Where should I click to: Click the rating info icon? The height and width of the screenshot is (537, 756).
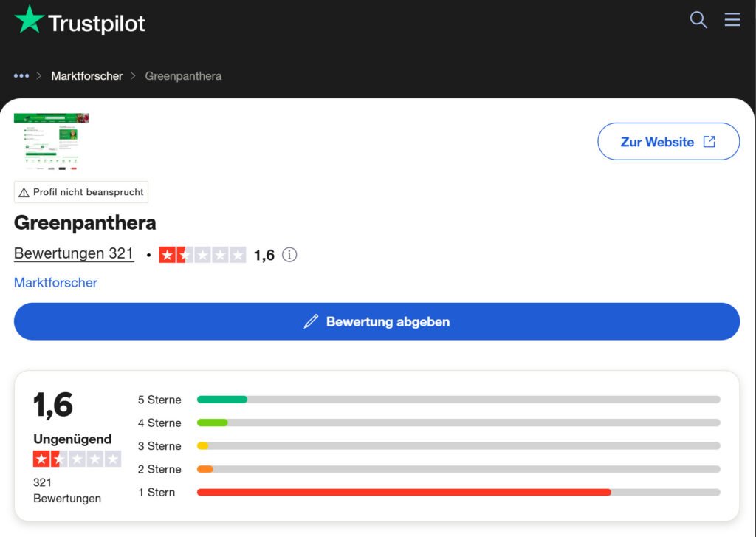click(289, 255)
